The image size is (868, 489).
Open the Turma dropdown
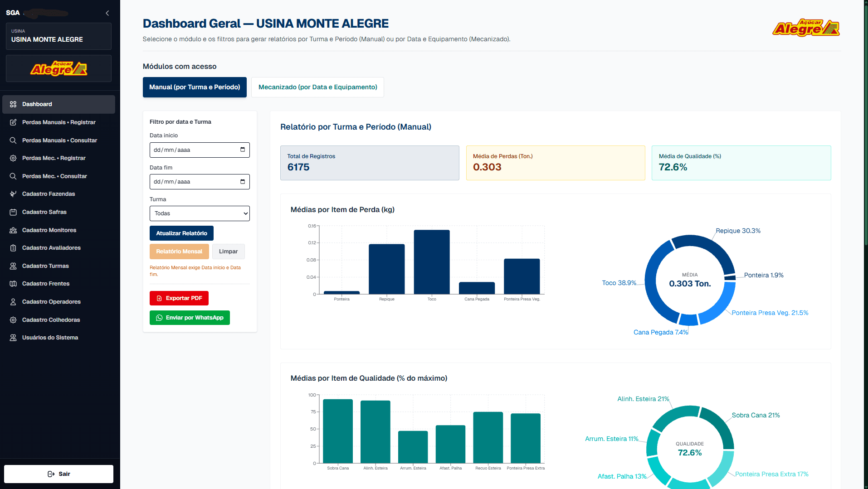(200, 213)
